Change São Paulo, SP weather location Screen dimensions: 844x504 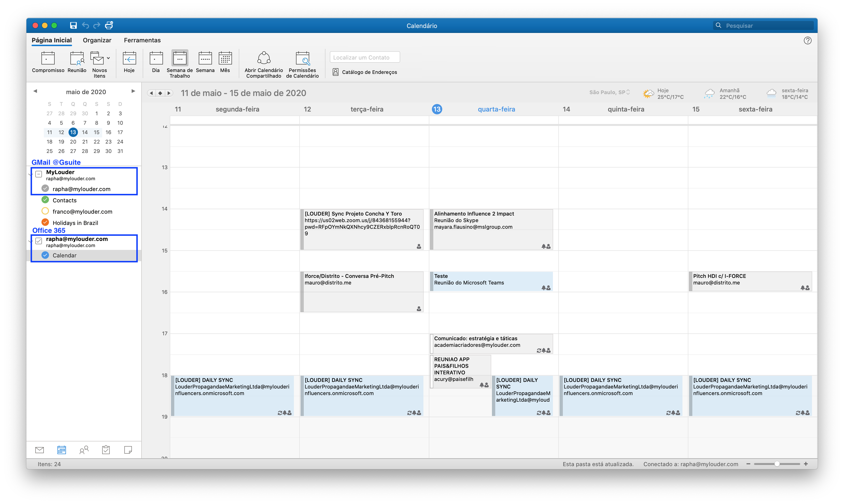(609, 92)
